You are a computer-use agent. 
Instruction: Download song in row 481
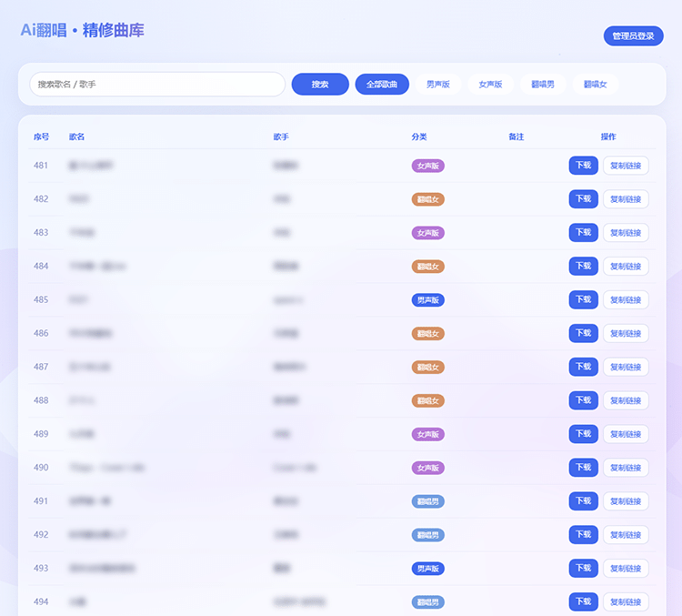[583, 166]
